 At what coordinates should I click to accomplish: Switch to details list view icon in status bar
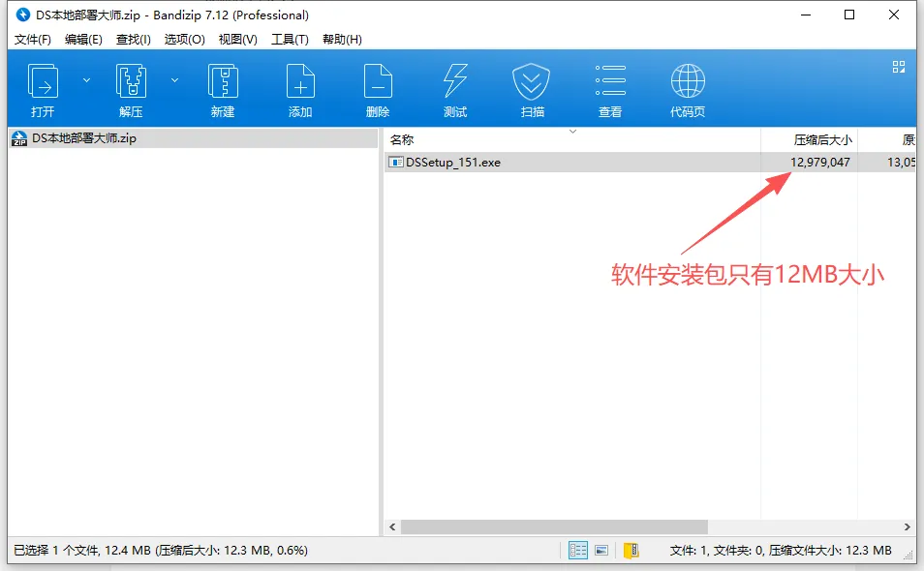[x=577, y=551]
